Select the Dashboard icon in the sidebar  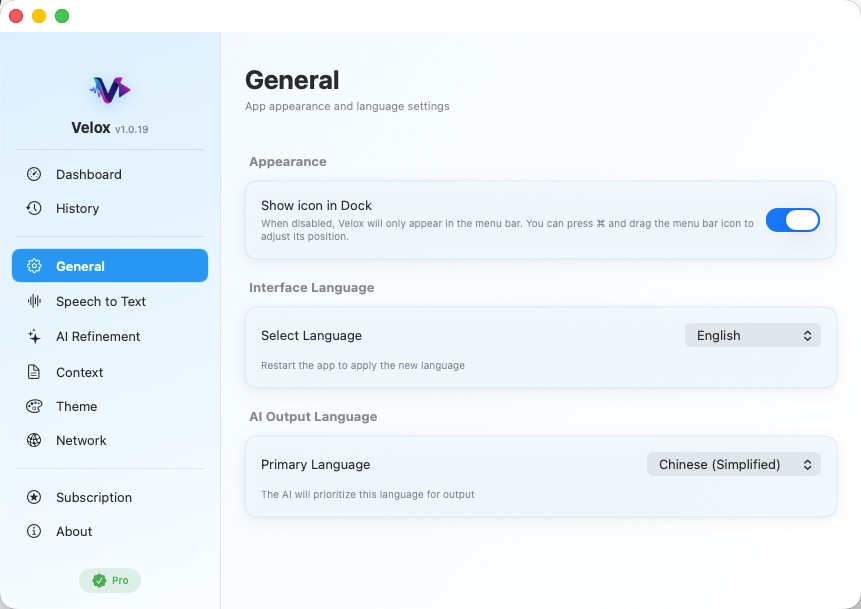coord(33,174)
